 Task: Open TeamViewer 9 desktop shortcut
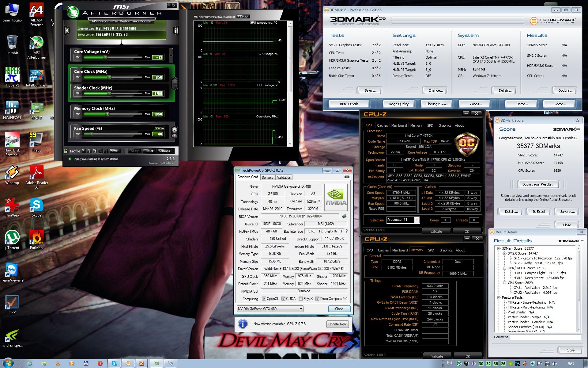point(12,273)
